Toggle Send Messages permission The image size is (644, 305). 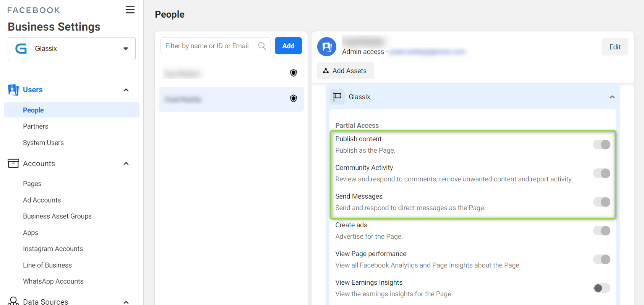pos(602,202)
